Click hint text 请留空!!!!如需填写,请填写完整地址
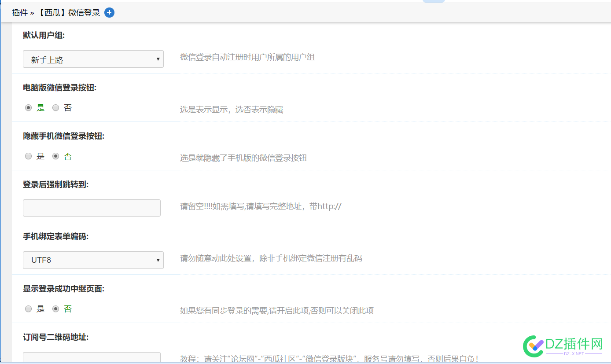 (241, 206)
